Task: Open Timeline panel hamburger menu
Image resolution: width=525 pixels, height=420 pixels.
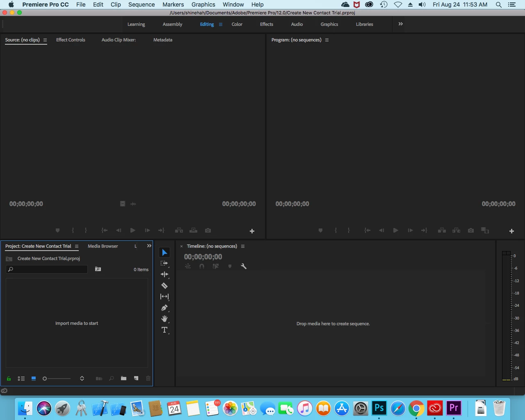Action: pos(243,247)
